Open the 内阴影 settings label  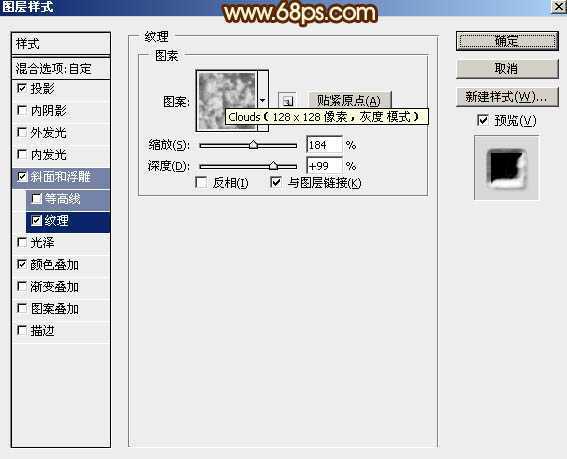click(48, 111)
